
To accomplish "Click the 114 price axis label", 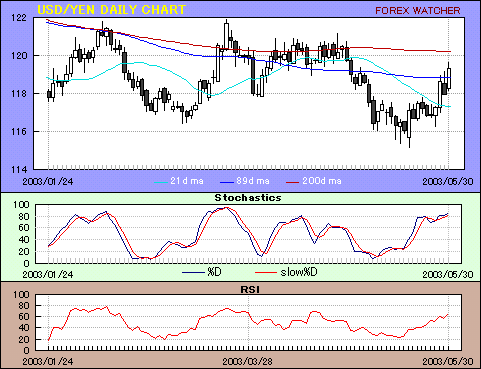I will tap(19, 170).
